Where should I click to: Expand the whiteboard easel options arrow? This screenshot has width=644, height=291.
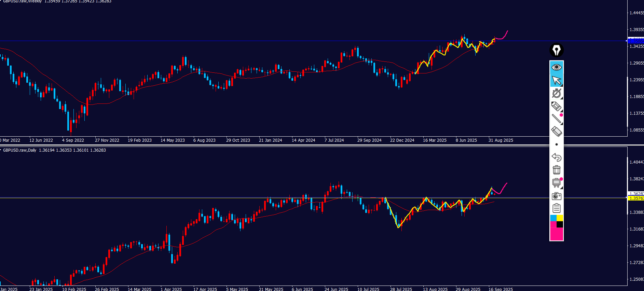coord(562,188)
